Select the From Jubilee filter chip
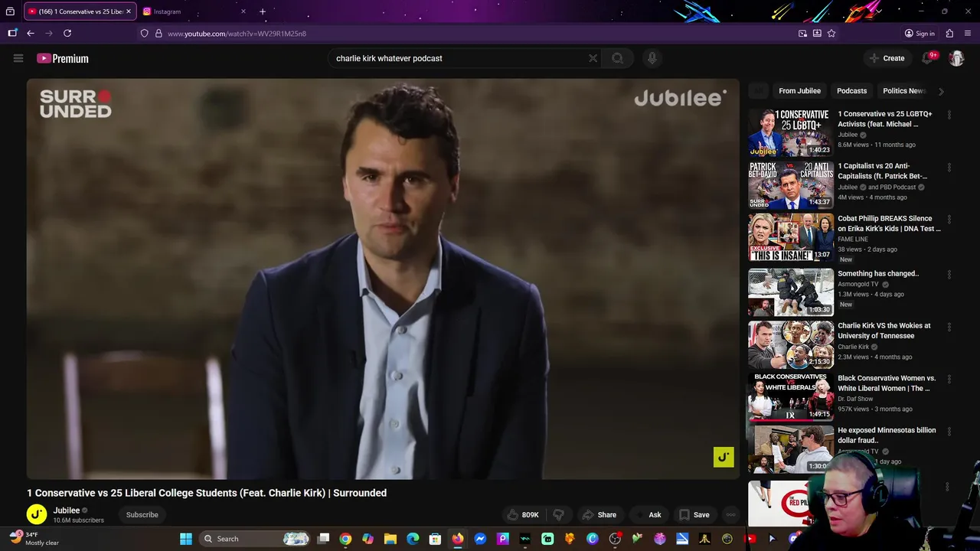Image resolution: width=980 pixels, height=551 pixels. (x=799, y=91)
